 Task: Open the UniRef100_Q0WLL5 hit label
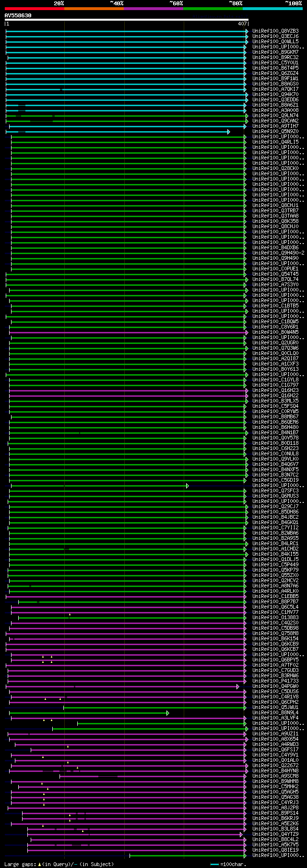[275, 42]
